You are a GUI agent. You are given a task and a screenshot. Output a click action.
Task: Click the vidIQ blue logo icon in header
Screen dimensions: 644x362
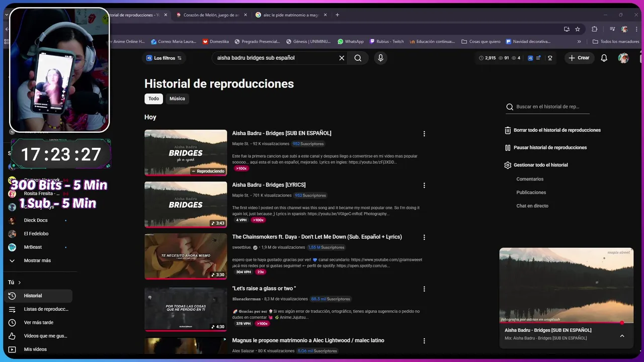(530, 58)
